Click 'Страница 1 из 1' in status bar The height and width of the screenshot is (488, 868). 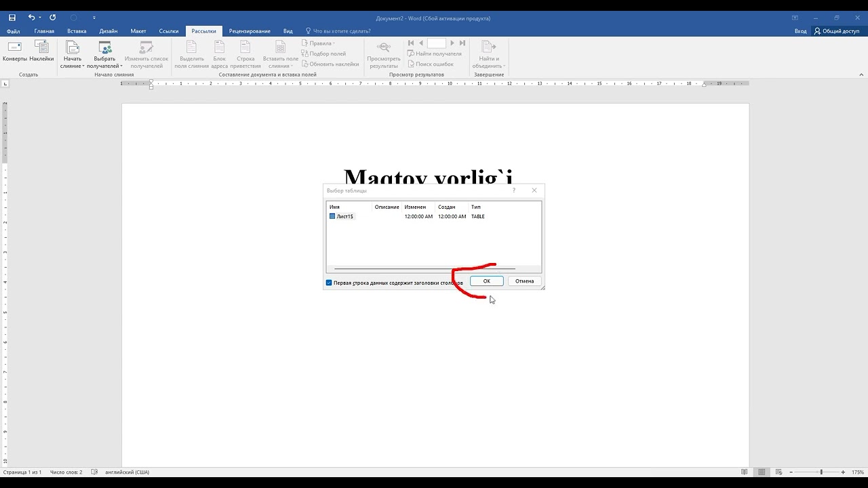click(x=22, y=472)
